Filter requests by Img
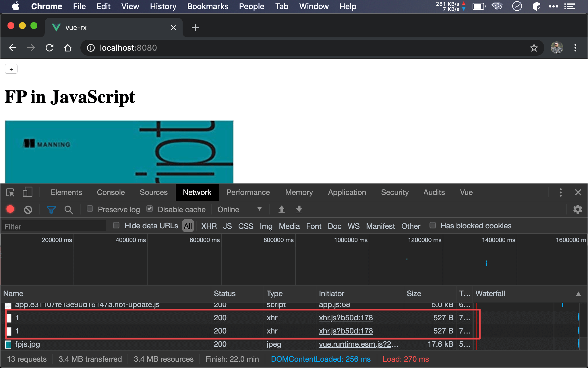This screenshot has height=368, width=588. coord(266,226)
